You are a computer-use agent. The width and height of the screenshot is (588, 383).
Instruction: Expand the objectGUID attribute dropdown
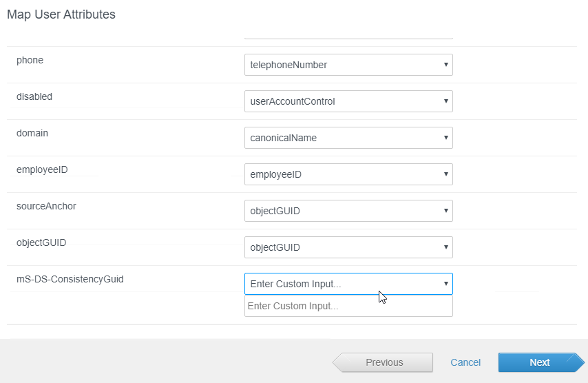(x=348, y=247)
